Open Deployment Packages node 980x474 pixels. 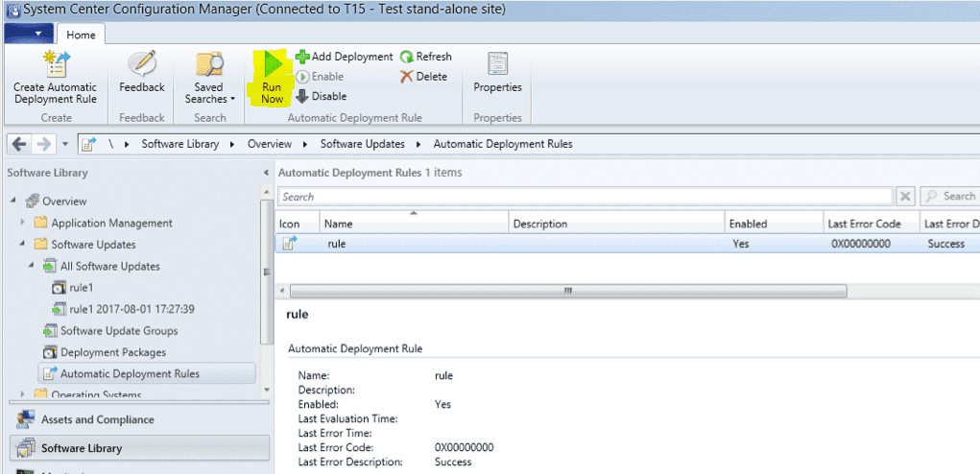(x=105, y=352)
